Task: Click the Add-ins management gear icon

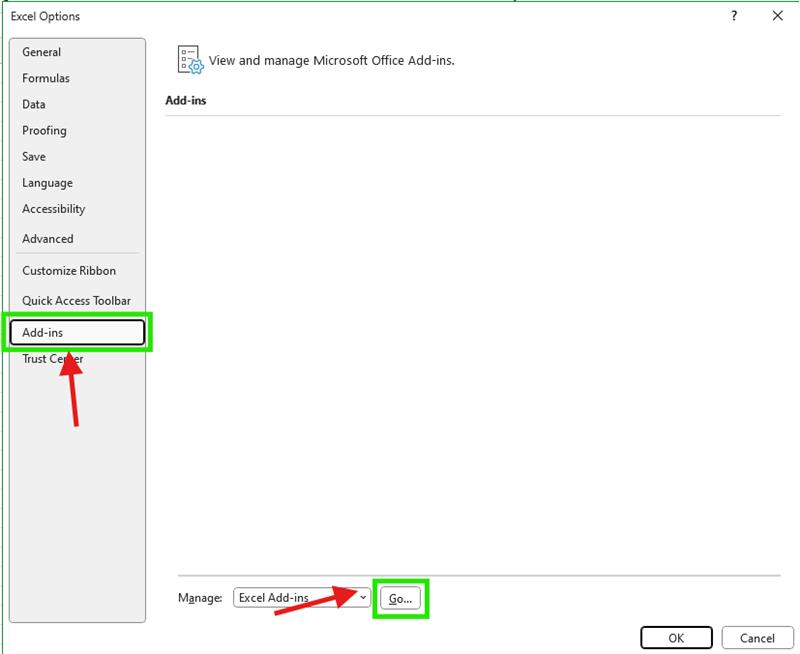Action: (190, 60)
